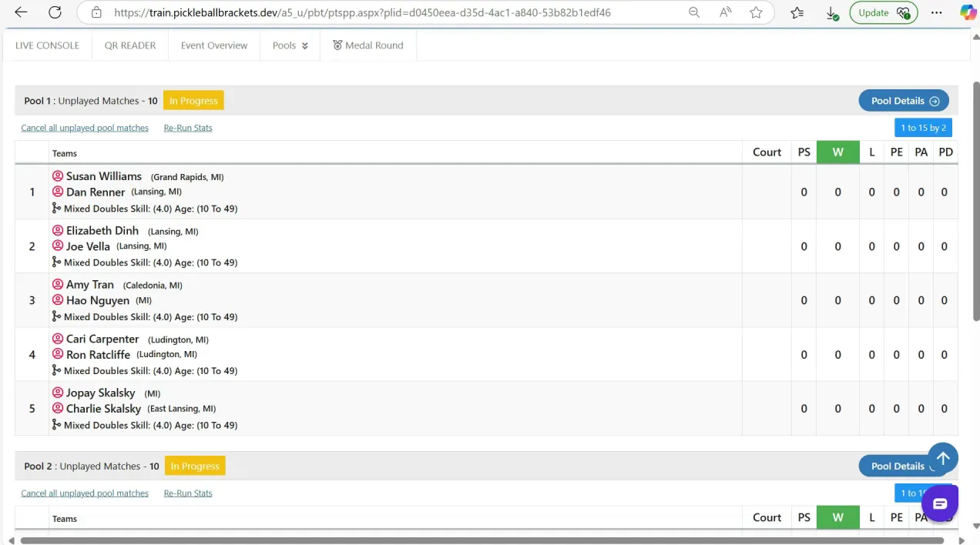
Task: Click Dan Renner player icon
Action: tap(58, 192)
